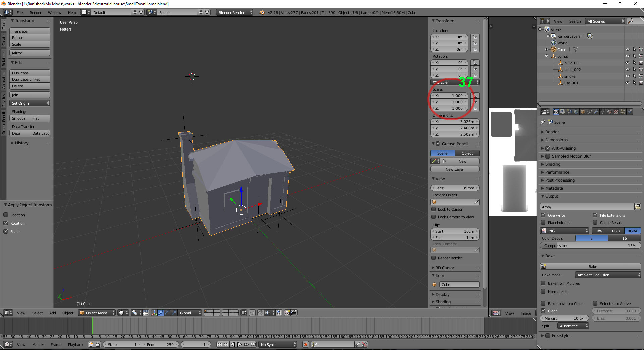Open the Scene properties tab icon
The width and height of the screenshot is (644, 350).
click(569, 112)
